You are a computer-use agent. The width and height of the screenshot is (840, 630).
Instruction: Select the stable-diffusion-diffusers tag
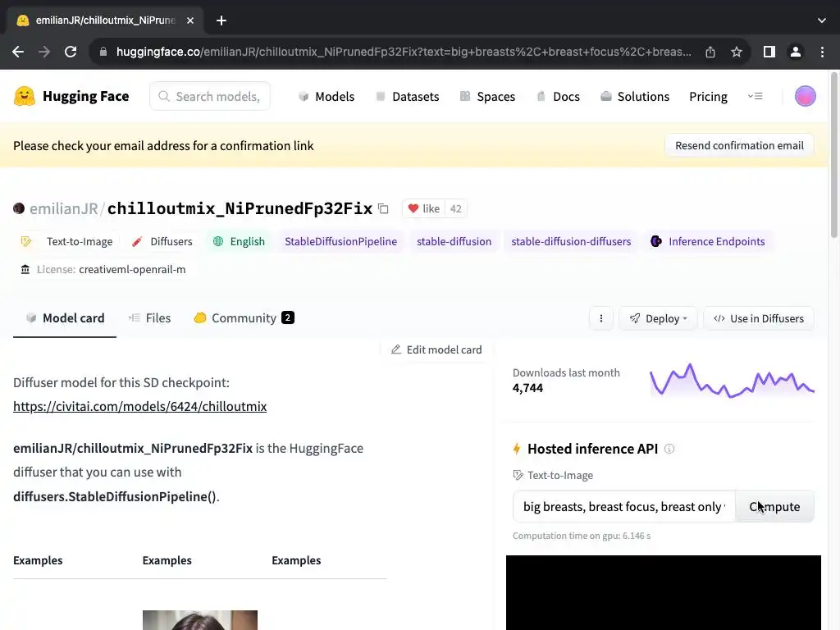pyautogui.click(x=571, y=242)
